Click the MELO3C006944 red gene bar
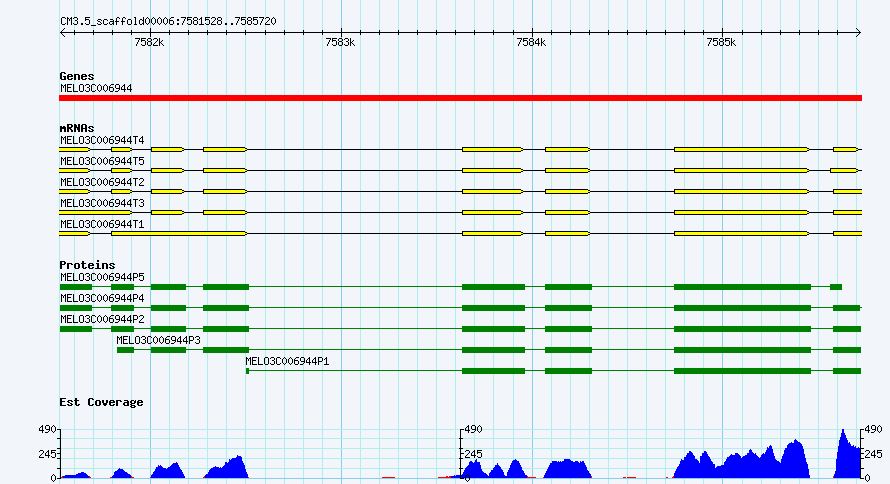 460,98
